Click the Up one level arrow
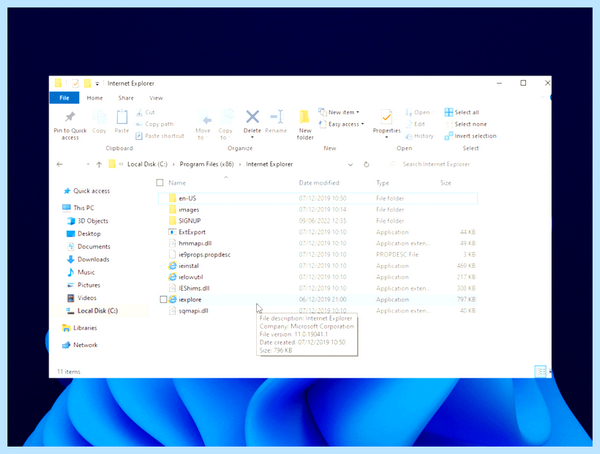The height and width of the screenshot is (454, 600). [x=99, y=165]
